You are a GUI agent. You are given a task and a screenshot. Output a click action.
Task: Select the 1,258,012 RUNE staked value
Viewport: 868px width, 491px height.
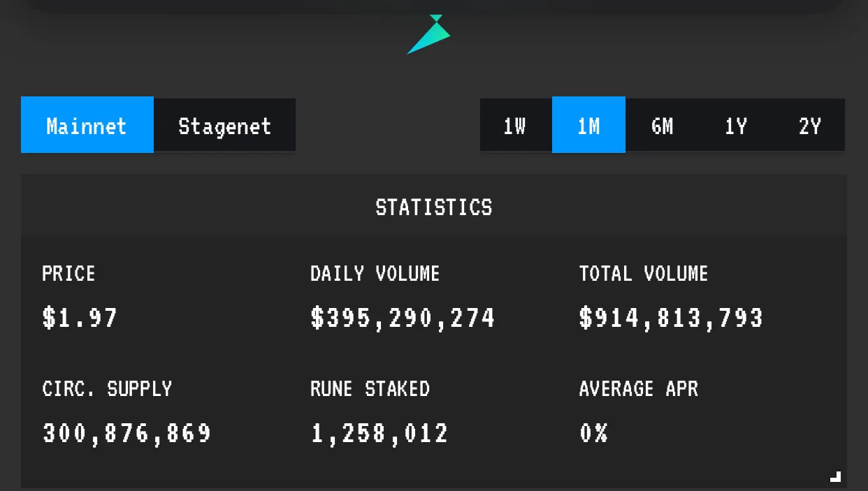click(x=379, y=433)
